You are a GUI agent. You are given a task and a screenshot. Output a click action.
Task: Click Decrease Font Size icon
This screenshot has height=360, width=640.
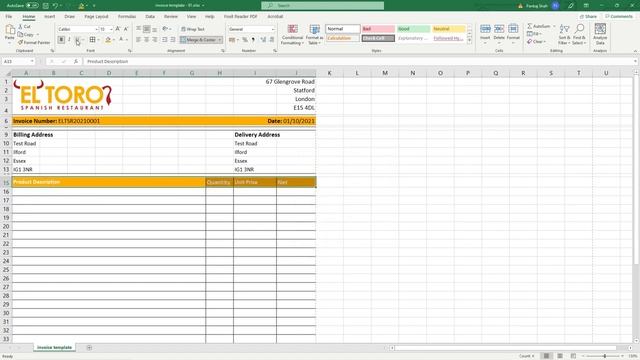(126, 29)
